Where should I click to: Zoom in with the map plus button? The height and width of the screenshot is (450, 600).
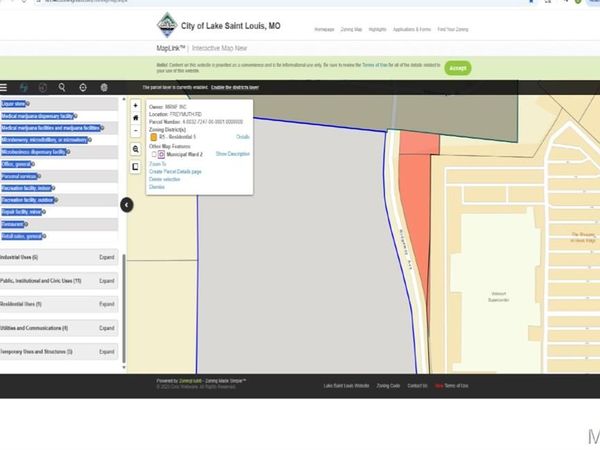(136, 105)
